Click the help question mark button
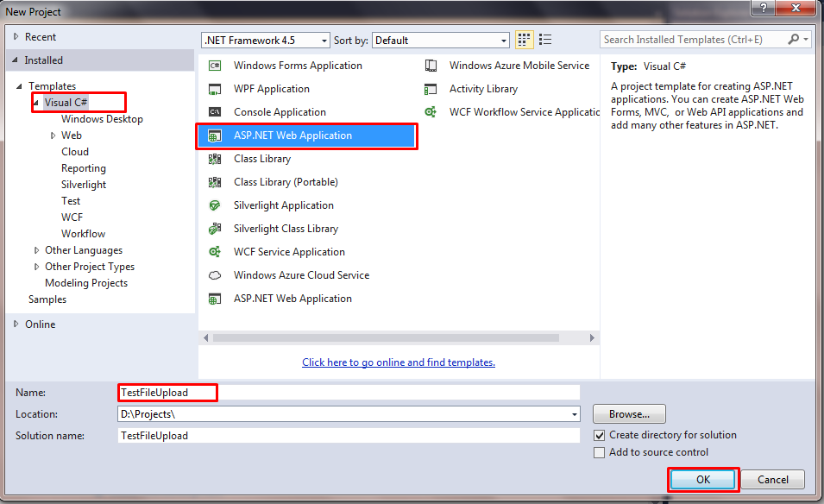Viewport: 824px width, 504px height. coord(763,8)
